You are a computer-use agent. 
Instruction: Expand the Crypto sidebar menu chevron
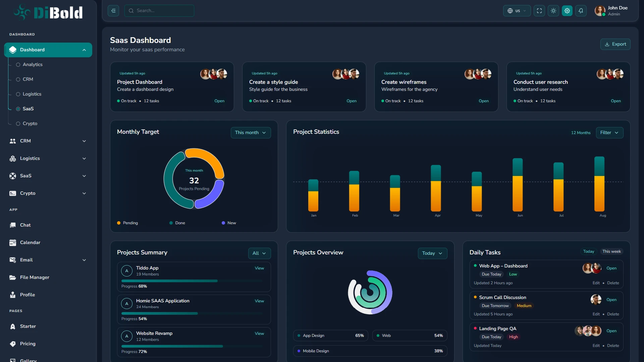tap(84, 193)
